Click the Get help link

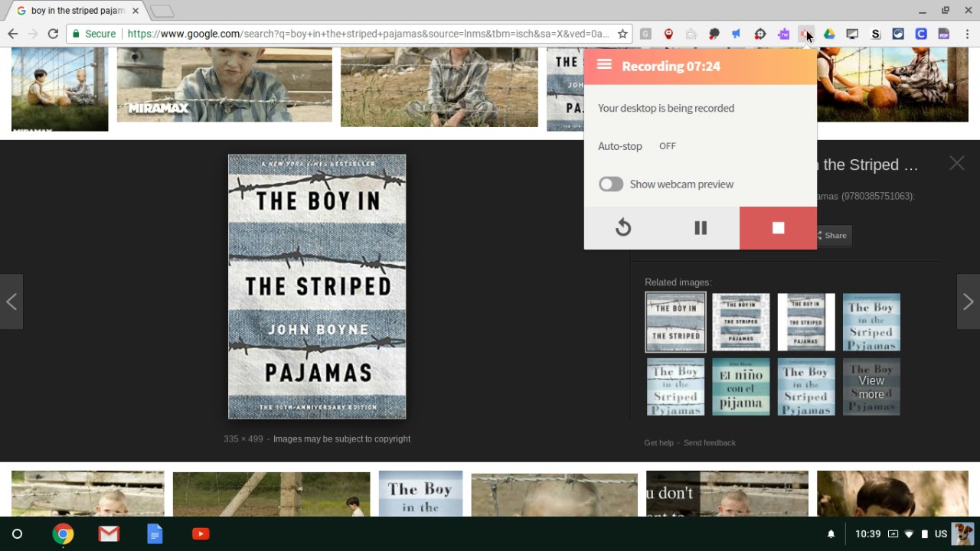pyautogui.click(x=658, y=442)
